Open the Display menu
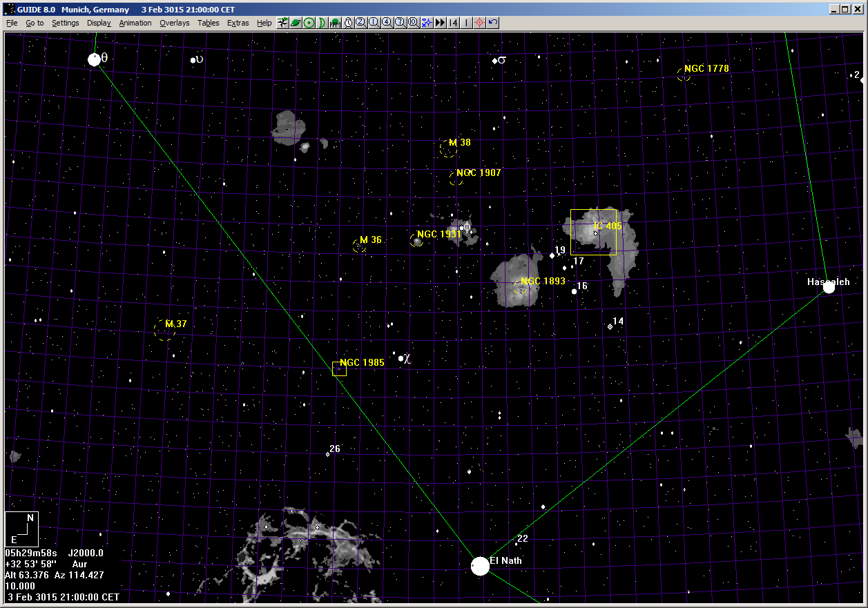868x608 pixels. click(x=99, y=23)
